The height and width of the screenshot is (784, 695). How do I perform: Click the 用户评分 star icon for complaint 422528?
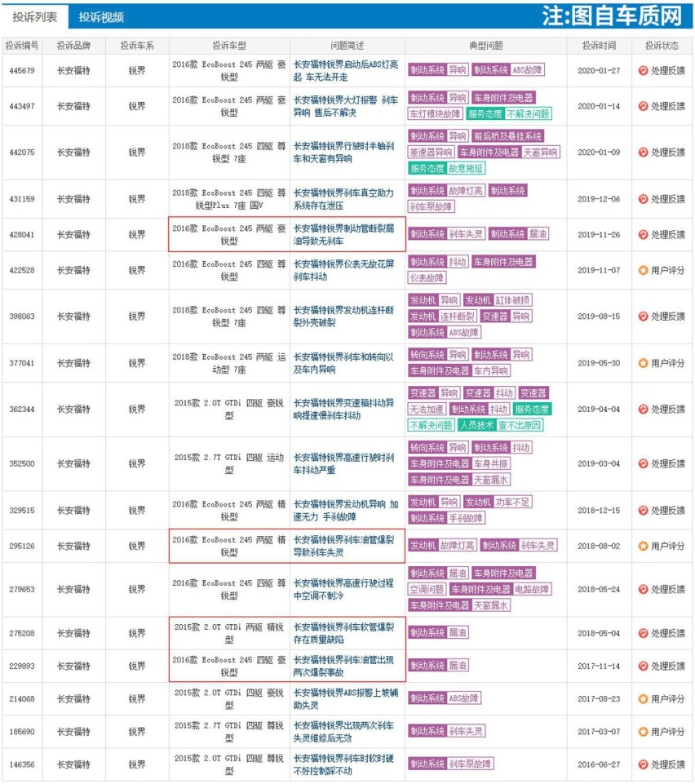(x=643, y=270)
